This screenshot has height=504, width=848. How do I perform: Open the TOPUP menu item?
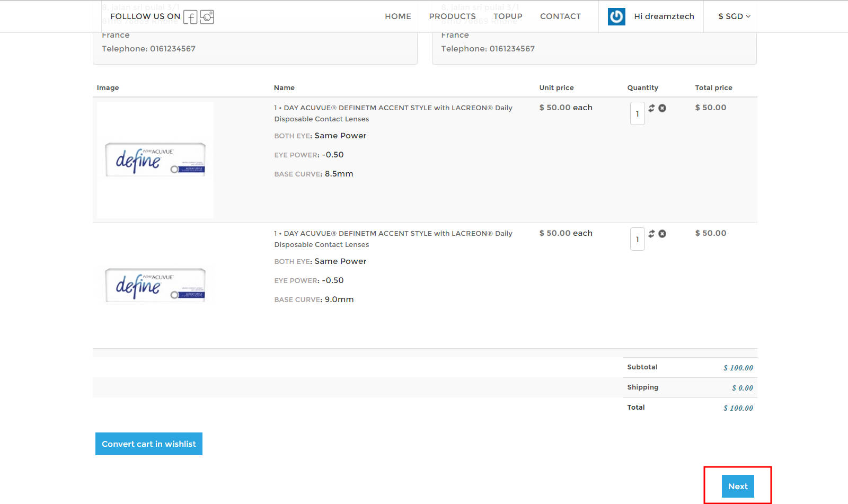[x=507, y=16]
